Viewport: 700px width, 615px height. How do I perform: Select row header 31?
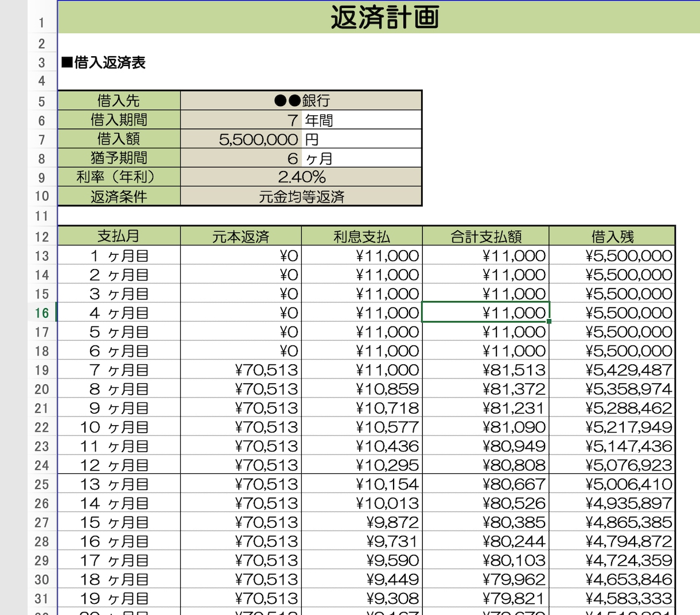(42, 598)
